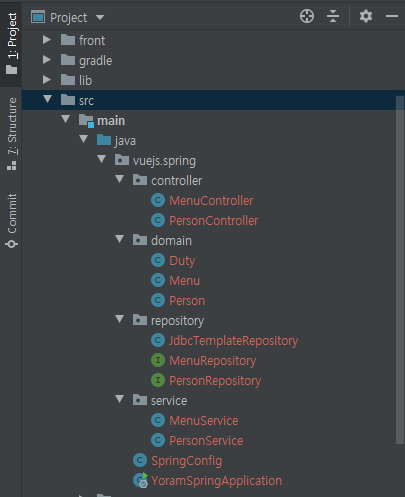
Task: Click the runnable class icon beside YoramSpringApplication
Action: pyautogui.click(x=141, y=480)
